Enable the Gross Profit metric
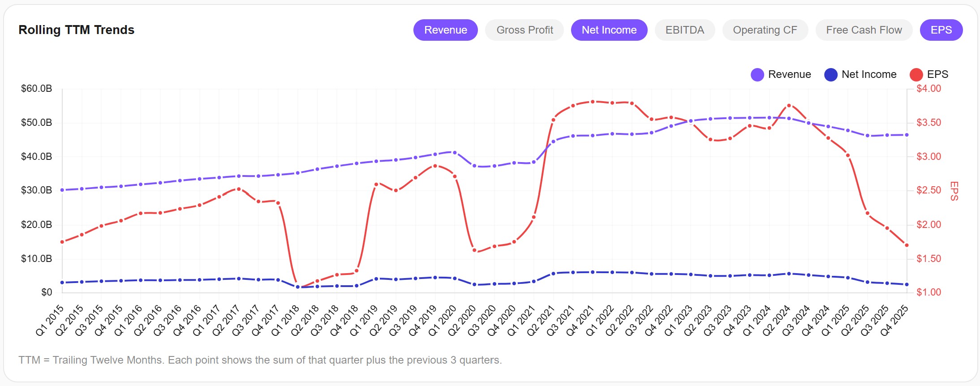 point(524,30)
